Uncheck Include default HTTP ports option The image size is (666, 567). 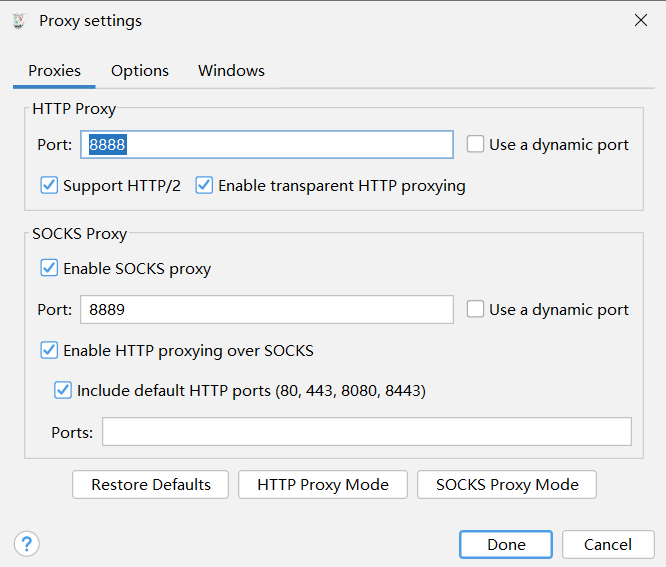[x=63, y=391]
